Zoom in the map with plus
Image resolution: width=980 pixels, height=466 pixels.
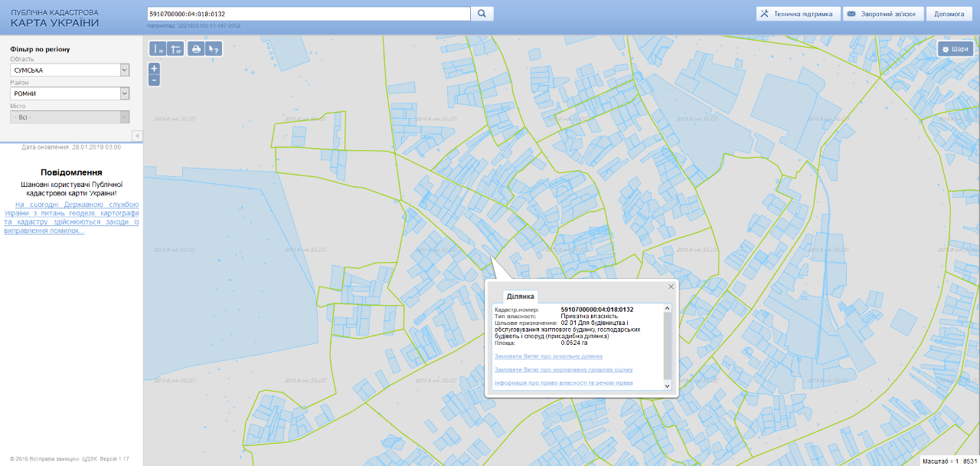tap(155, 68)
